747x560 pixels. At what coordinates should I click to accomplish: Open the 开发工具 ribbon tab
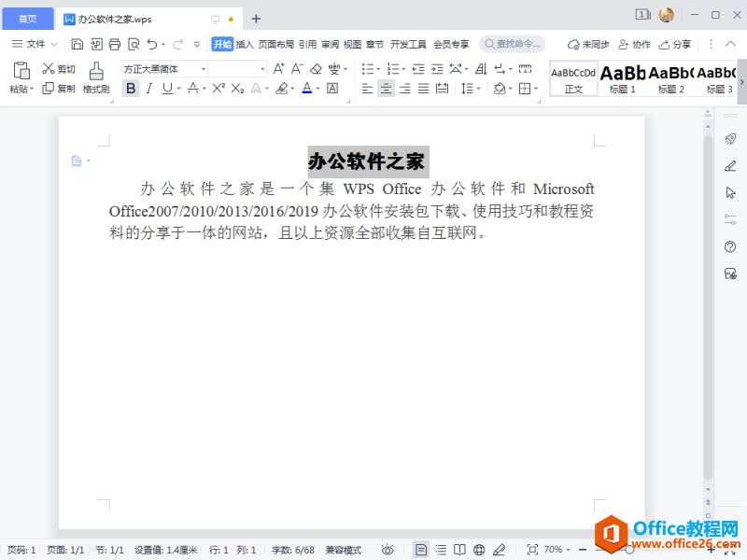(408, 44)
